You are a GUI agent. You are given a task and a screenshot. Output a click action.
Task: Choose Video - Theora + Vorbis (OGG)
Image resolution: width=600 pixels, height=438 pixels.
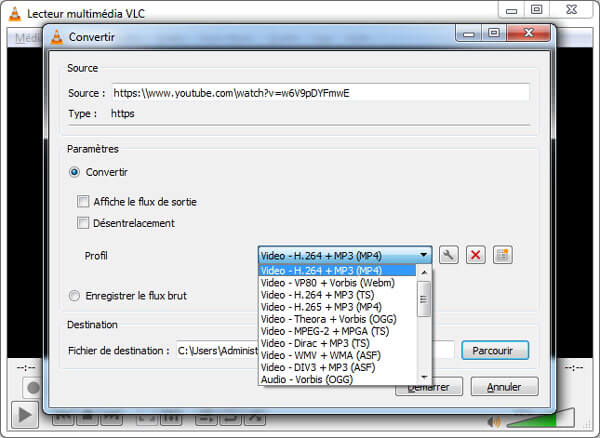337,319
